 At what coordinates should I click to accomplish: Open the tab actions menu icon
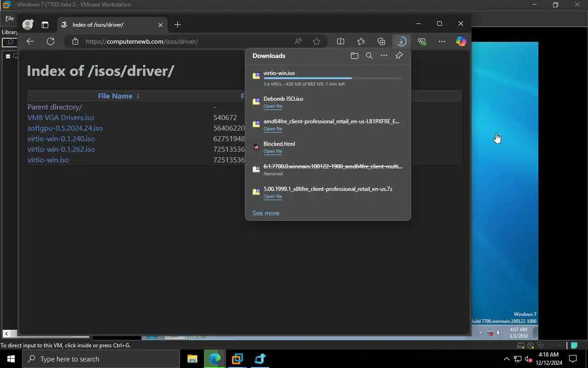click(x=45, y=25)
